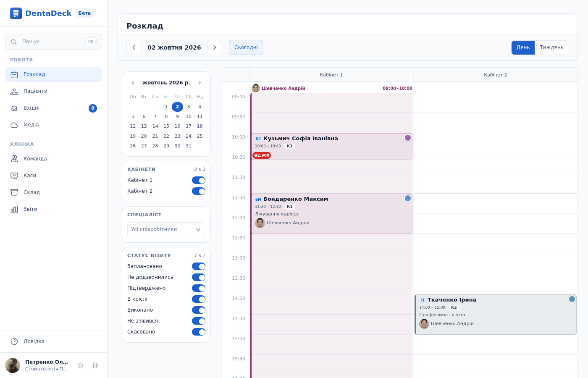Click the Кабінет 1 column header
Image resolution: width=588 pixels, height=378 pixels.
coord(331,75)
